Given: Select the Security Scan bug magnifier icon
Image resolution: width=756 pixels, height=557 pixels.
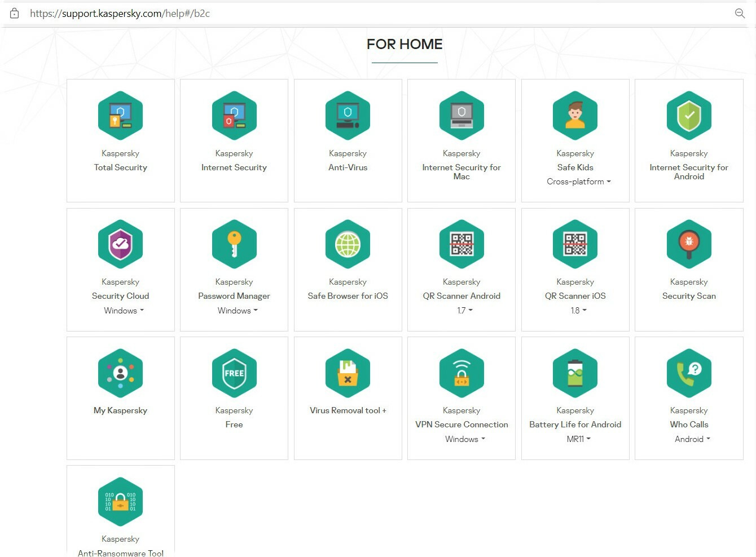Looking at the screenshot, I should click(689, 244).
